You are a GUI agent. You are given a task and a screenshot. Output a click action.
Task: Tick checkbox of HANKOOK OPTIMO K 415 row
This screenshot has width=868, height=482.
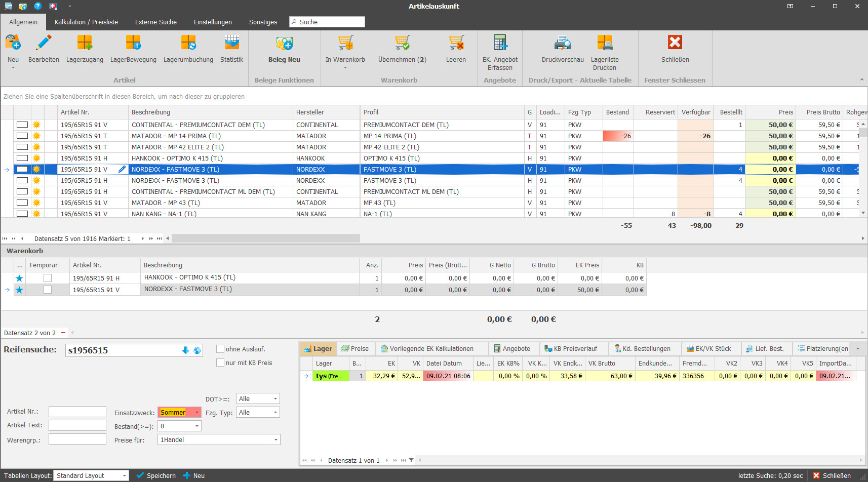click(x=22, y=158)
